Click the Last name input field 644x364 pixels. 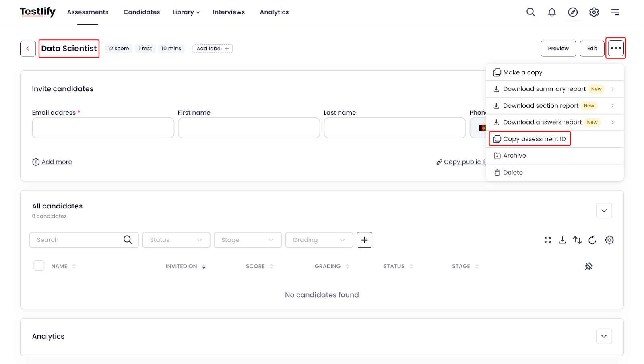(x=395, y=128)
